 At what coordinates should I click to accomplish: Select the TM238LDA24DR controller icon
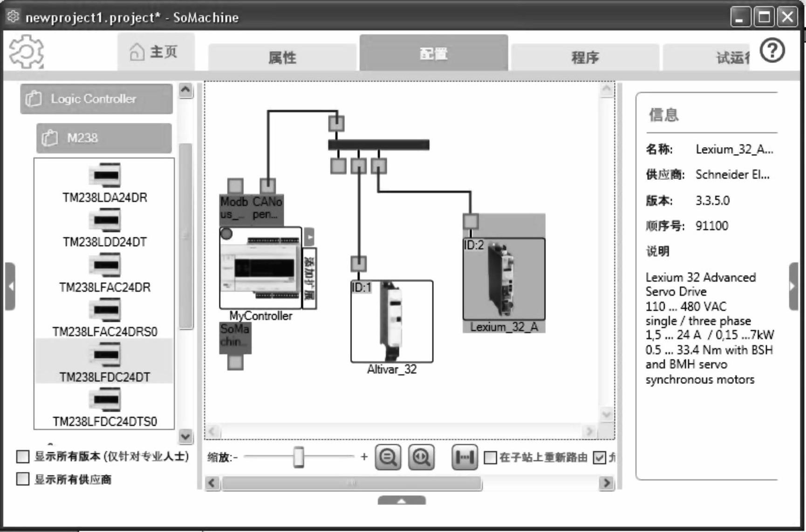[105, 176]
